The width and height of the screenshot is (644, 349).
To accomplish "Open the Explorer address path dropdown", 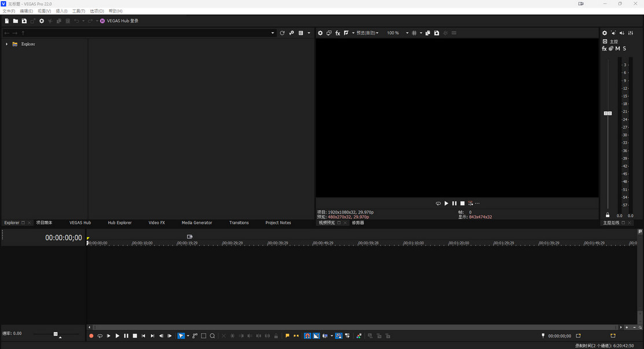I will (x=273, y=33).
